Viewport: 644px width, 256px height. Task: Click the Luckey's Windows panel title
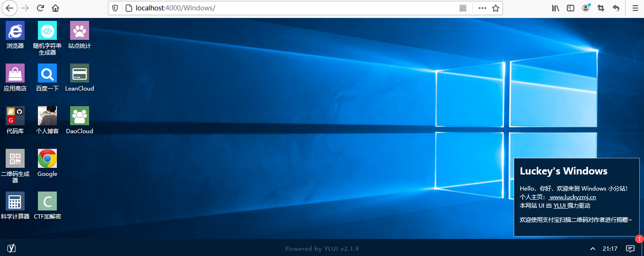click(563, 171)
